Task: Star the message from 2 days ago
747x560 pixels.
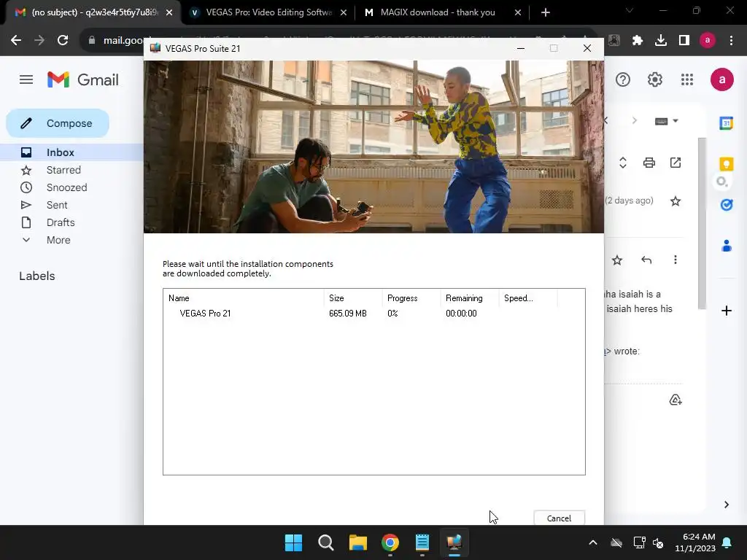Action: tap(675, 201)
